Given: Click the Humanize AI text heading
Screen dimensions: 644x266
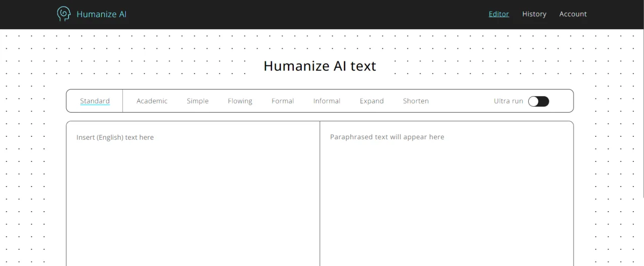Looking at the screenshot, I should pos(320,66).
